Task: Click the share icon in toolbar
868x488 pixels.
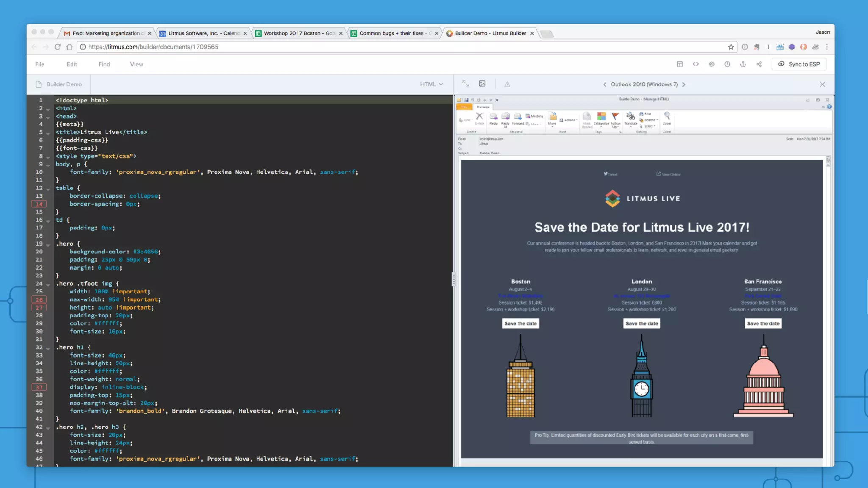Action: tap(759, 64)
